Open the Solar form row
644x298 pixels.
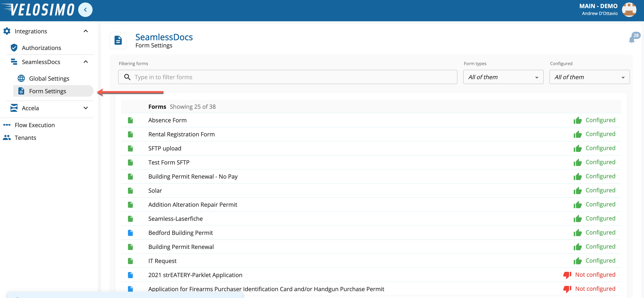[155, 190]
